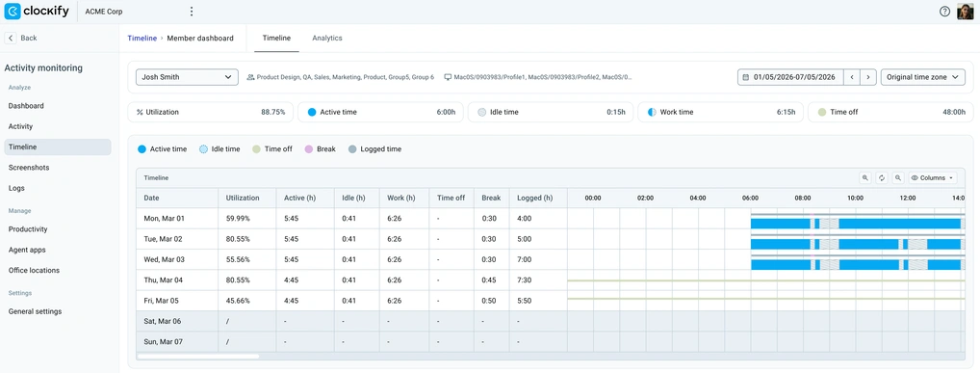Click the 88.75% utilization value
The width and height of the screenshot is (980, 373).
click(x=273, y=112)
